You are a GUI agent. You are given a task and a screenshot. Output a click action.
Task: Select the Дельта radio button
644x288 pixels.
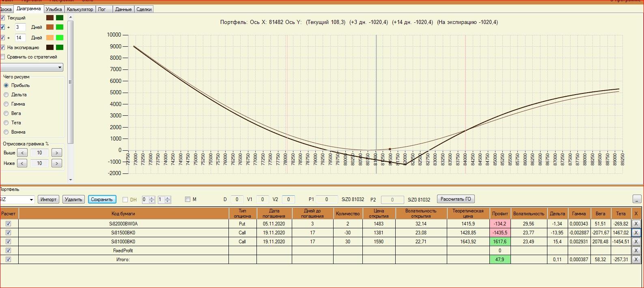(6, 95)
